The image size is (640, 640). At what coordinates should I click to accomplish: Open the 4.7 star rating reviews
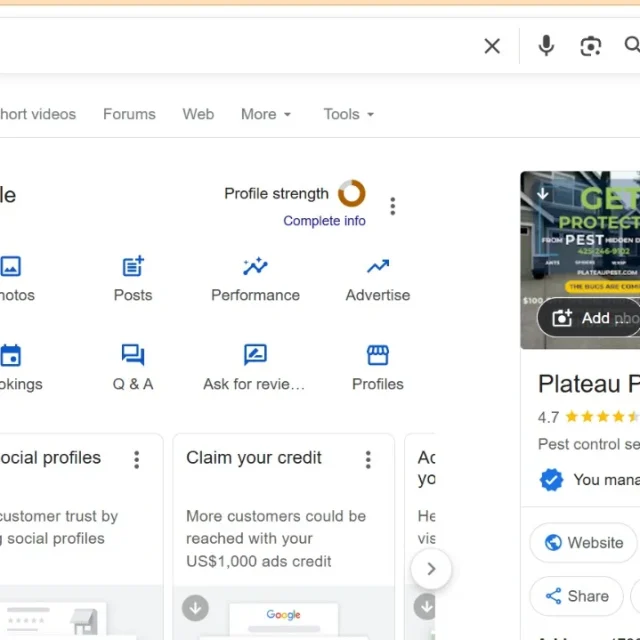click(x=588, y=417)
